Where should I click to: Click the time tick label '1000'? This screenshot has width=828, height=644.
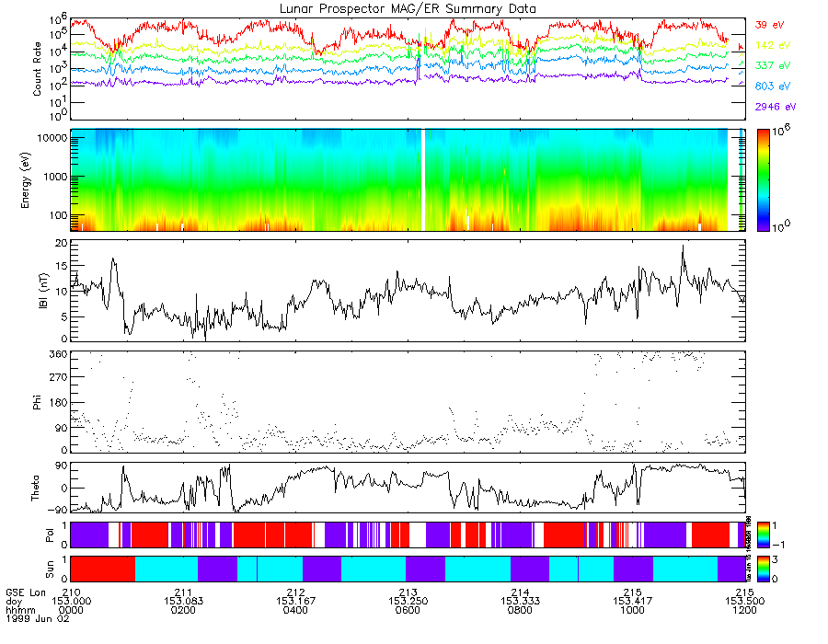(633, 610)
